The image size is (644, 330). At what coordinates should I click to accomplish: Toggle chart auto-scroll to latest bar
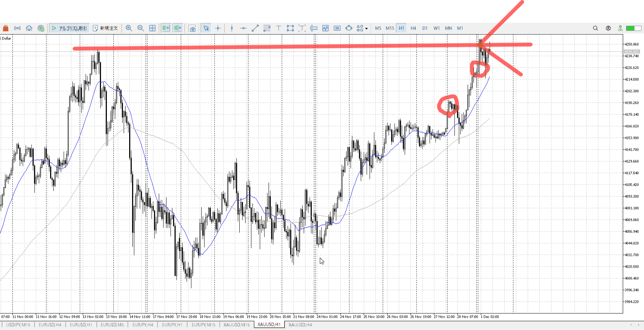(166, 28)
